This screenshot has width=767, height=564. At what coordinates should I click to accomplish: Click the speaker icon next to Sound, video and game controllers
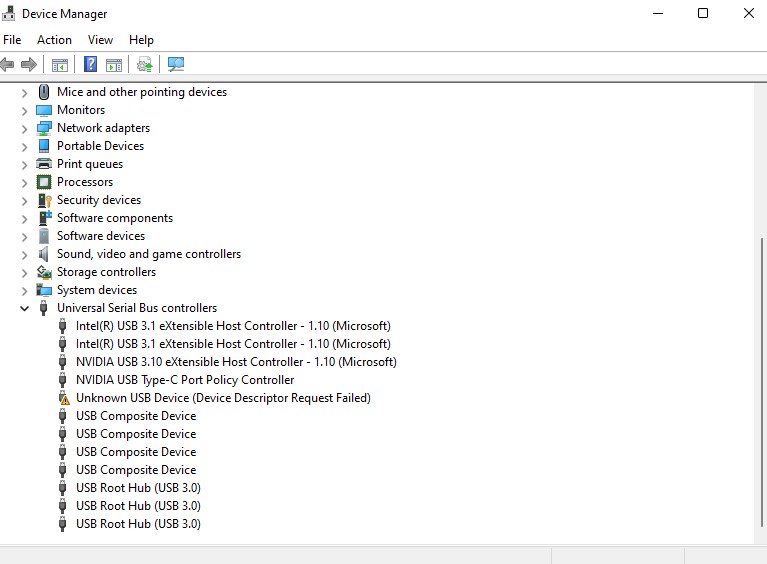pos(44,254)
